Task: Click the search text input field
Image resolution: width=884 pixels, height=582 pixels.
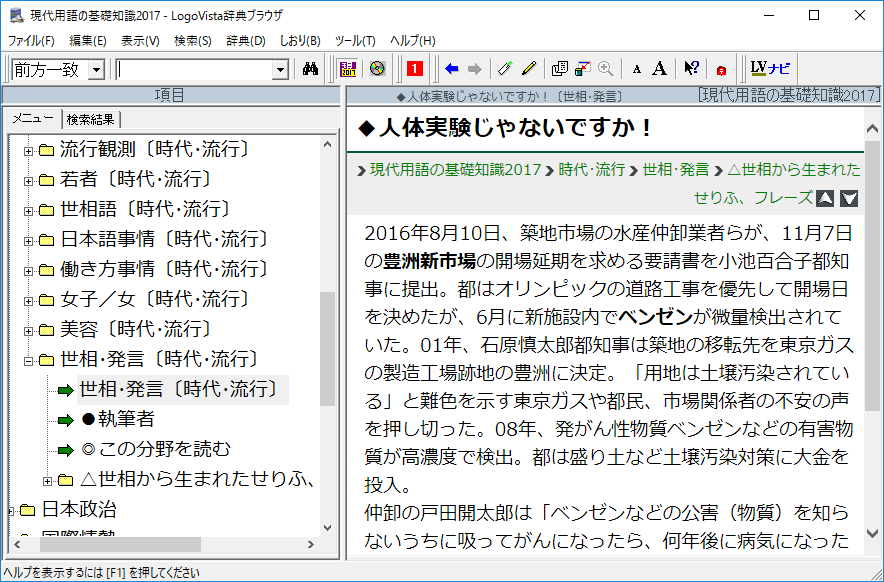Action: tap(194, 70)
